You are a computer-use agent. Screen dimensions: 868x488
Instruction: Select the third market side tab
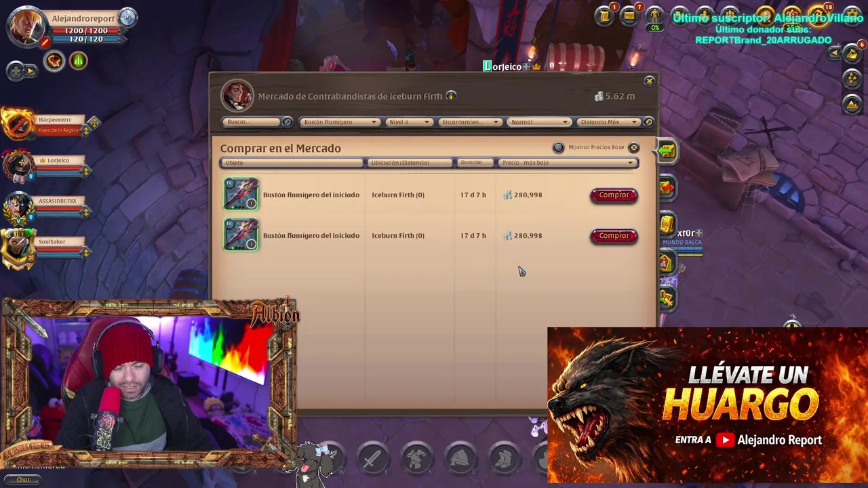tap(667, 224)
